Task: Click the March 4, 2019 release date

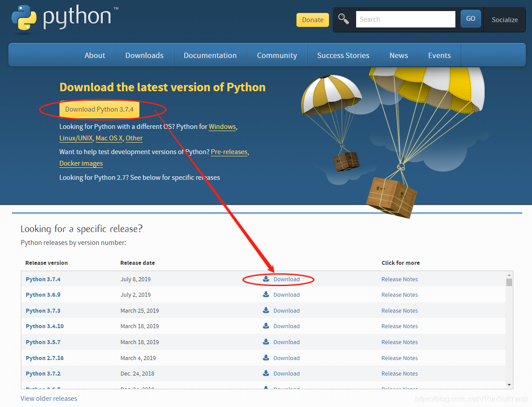Action: [138, 358]
